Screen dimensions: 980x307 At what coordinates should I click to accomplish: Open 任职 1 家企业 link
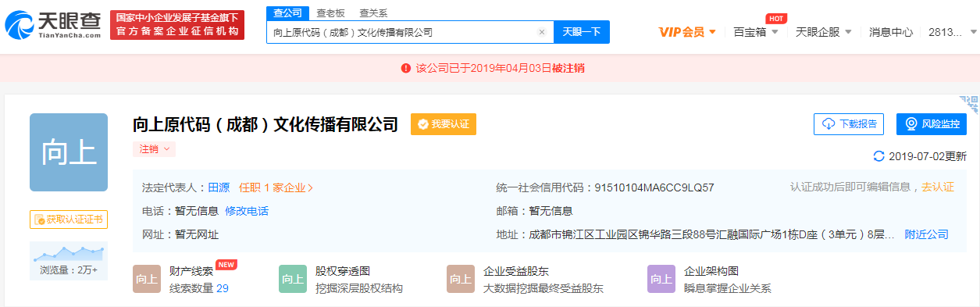coord(276,187)
